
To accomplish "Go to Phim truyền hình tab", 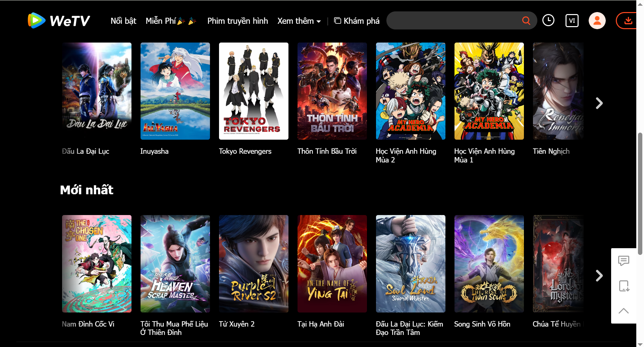I will pos(237,21).
